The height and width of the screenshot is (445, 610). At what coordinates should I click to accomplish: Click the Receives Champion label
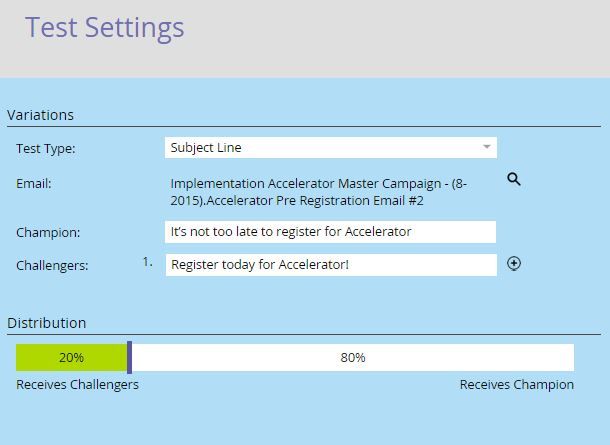point(517,385)
